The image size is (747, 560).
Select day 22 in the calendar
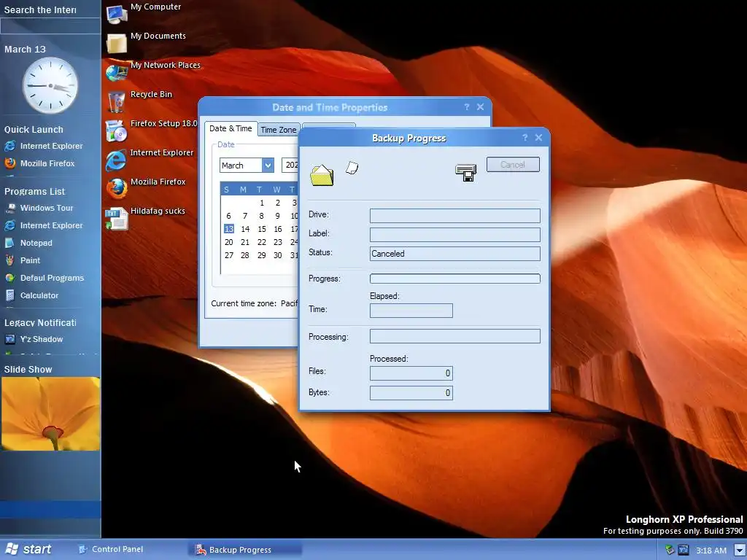(262, 242)
